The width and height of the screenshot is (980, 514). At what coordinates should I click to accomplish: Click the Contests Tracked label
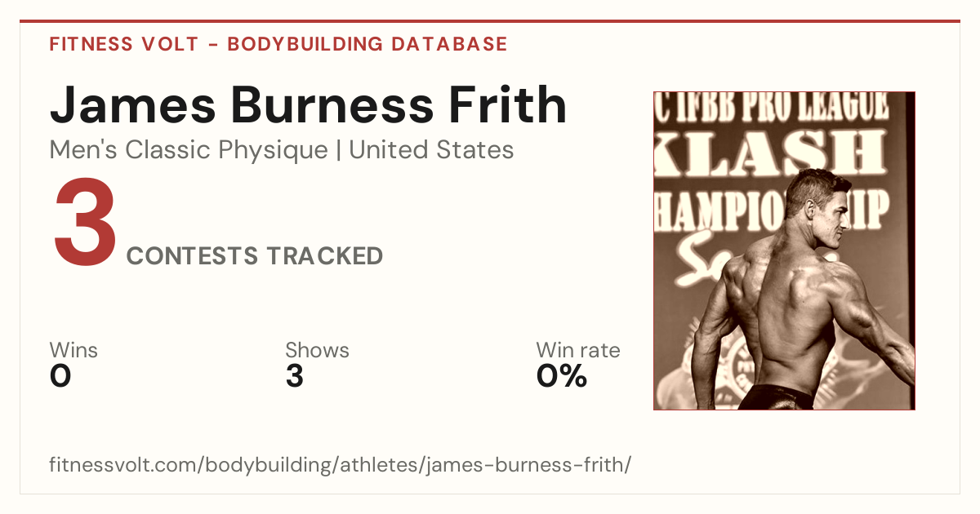tap(255, 256)
